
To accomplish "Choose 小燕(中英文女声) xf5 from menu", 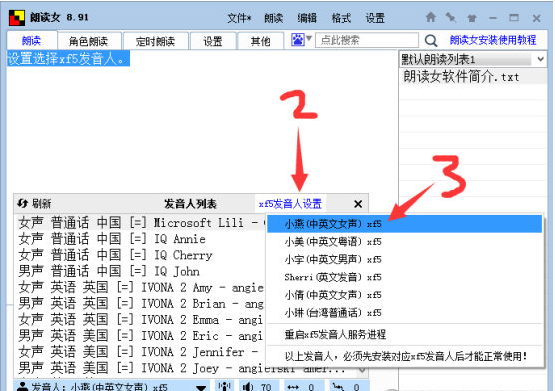I will pos(404,224).
